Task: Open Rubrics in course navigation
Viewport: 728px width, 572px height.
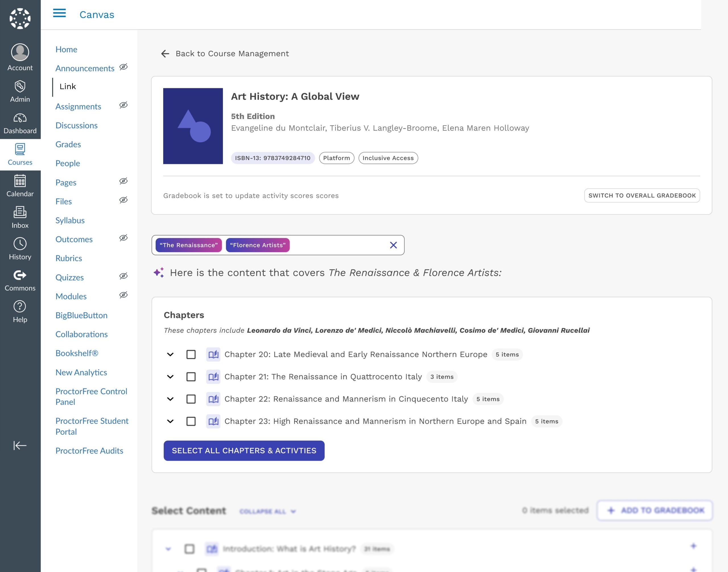Action: tap(69, 258)
